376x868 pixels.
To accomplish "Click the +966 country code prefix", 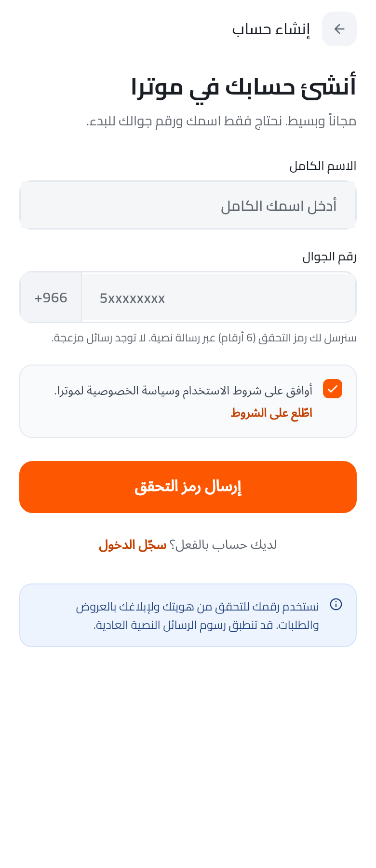I will click(x=51, y=298).
